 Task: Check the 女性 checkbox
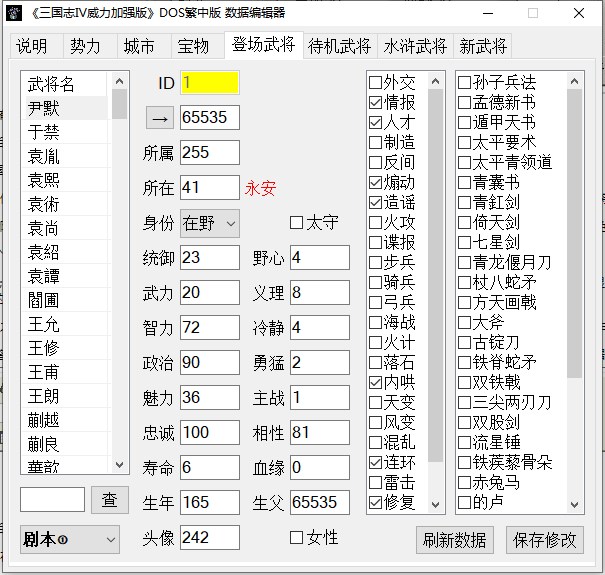pos(296,538)
